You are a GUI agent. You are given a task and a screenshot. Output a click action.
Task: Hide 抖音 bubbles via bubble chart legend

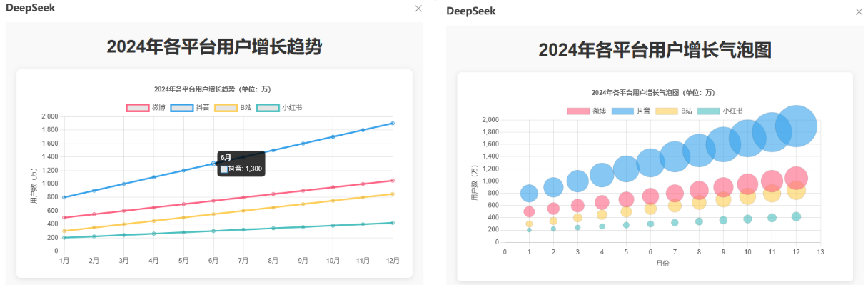631,111
